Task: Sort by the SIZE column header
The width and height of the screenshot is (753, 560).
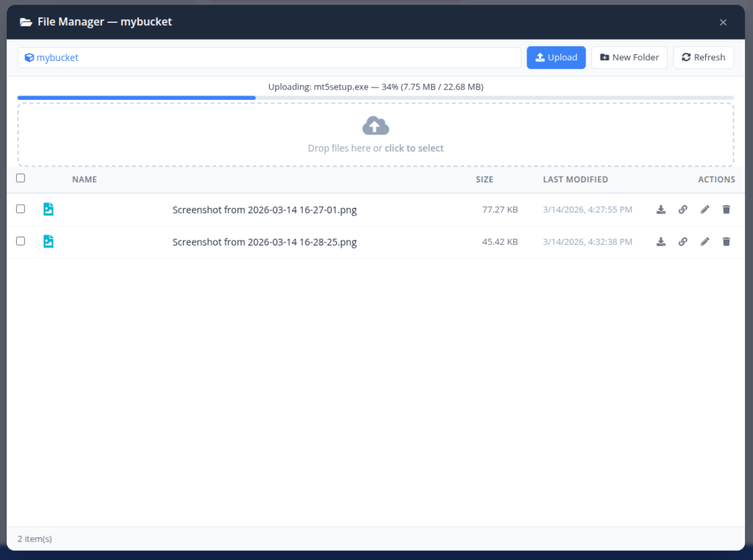Action: [x=485, y=179]
